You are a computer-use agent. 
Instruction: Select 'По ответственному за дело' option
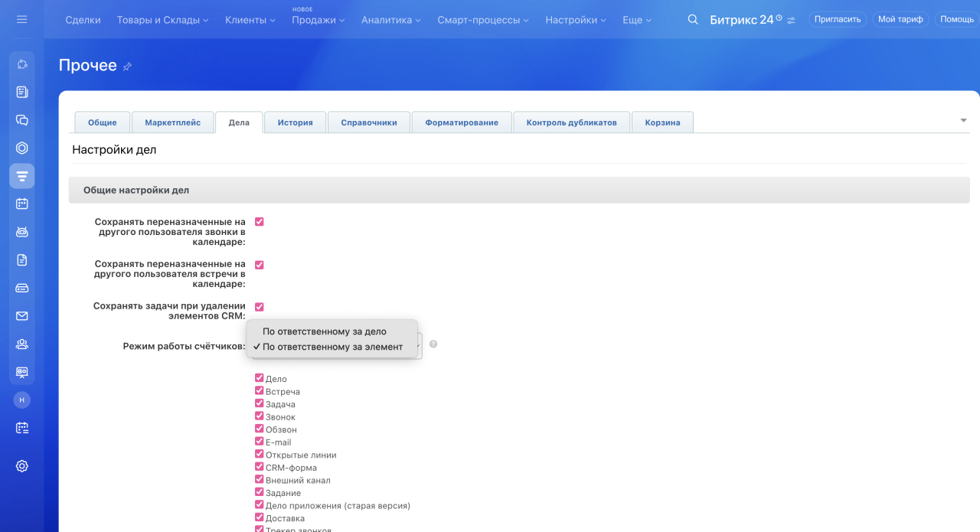[324, 331]
